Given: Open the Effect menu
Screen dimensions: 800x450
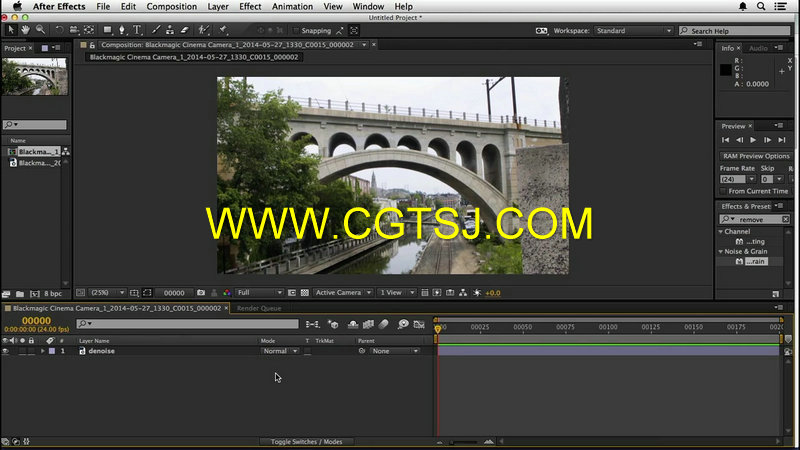Looking at the screenshot, I should pyautogui.click(x=250, y=7).
